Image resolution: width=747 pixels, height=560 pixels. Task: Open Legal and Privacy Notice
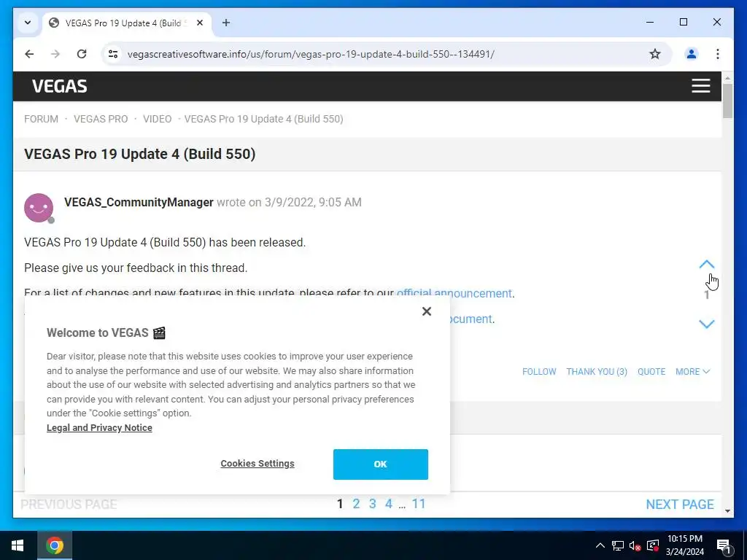tap(99, 427)
